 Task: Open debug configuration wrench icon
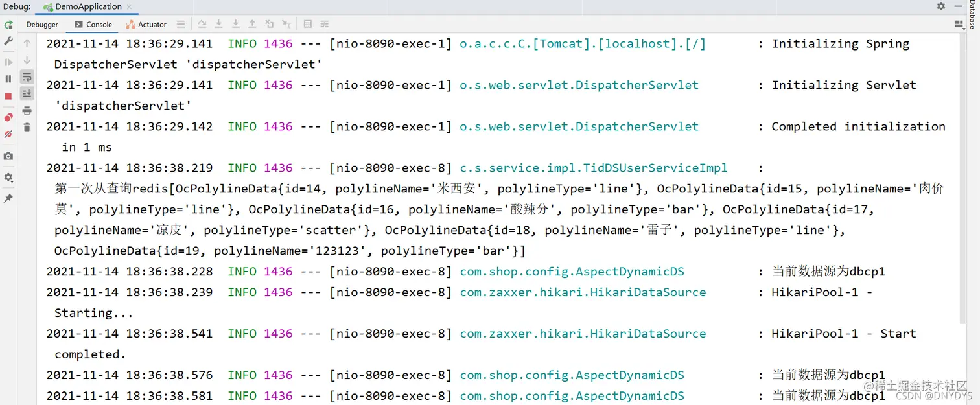8,41
